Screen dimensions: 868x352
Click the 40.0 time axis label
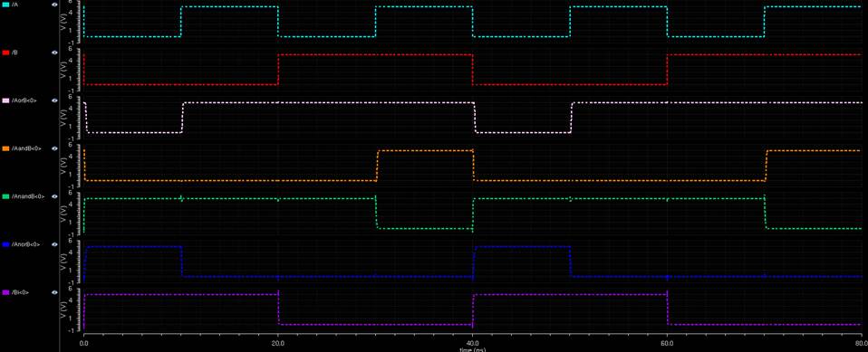point(472,343)
